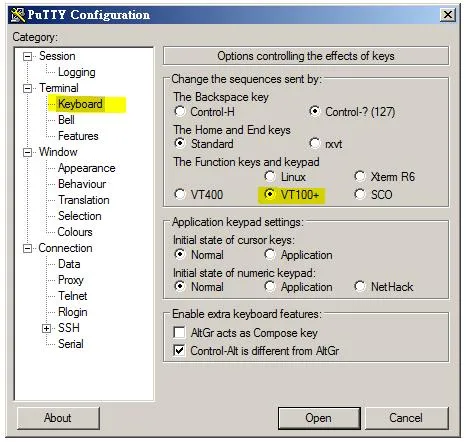Screen dimensions: 466x442
Task: Open the Proxy category
Action: click(x=71, y=280)
